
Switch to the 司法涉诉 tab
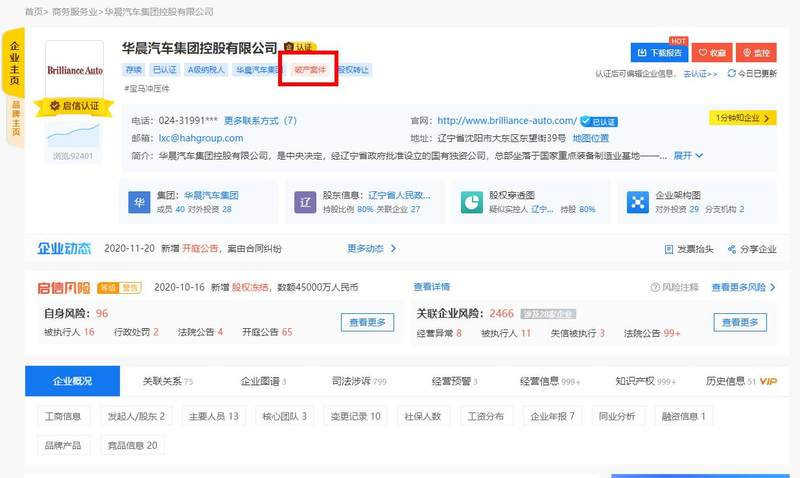tap(359, 381)
